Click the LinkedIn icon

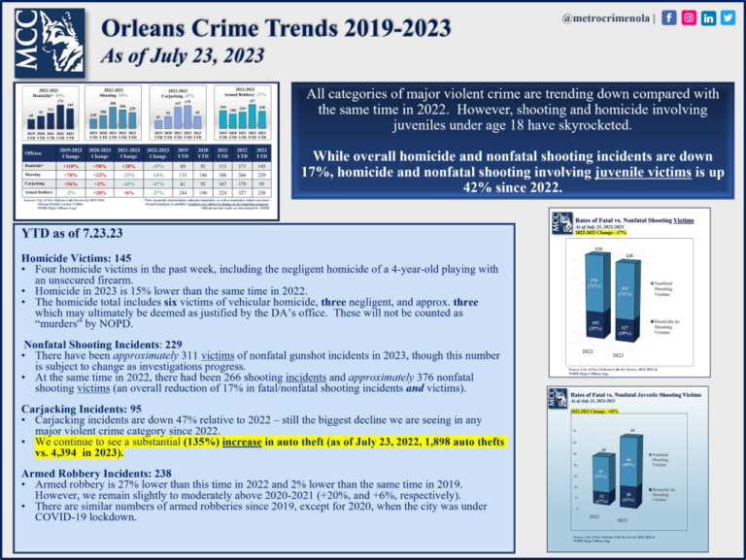click(x=706, y=17)
